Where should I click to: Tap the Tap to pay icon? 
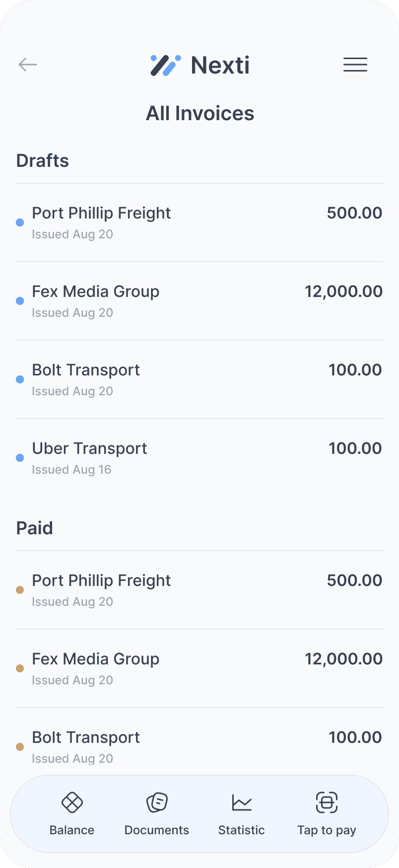tap(327, 802)
